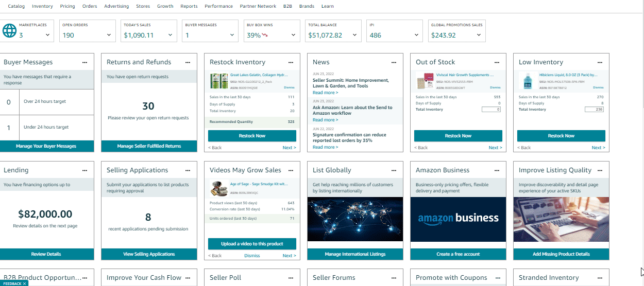Click Review Details in Lending card

coord(46,254)
